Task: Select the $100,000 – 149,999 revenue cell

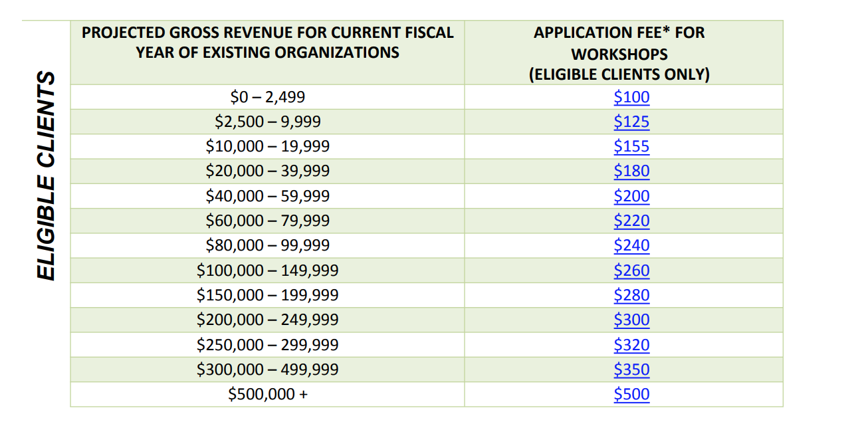Action: (x=267, y=270)
